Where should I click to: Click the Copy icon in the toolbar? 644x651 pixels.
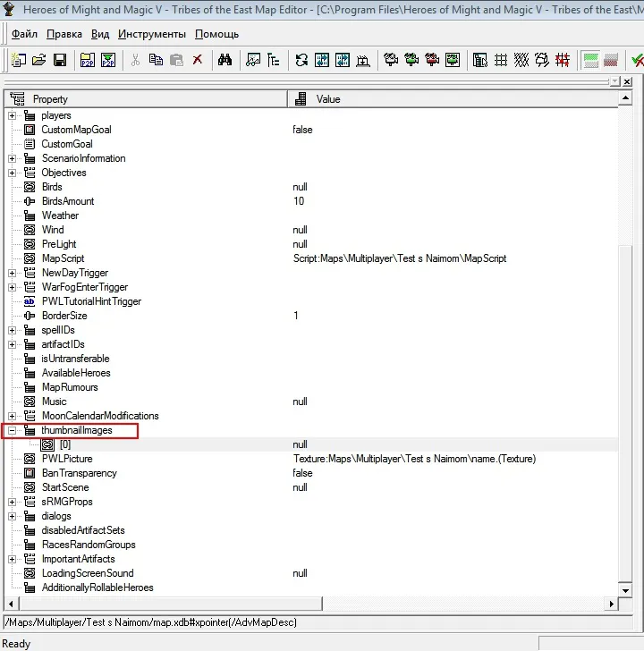[x=157, y=60]
